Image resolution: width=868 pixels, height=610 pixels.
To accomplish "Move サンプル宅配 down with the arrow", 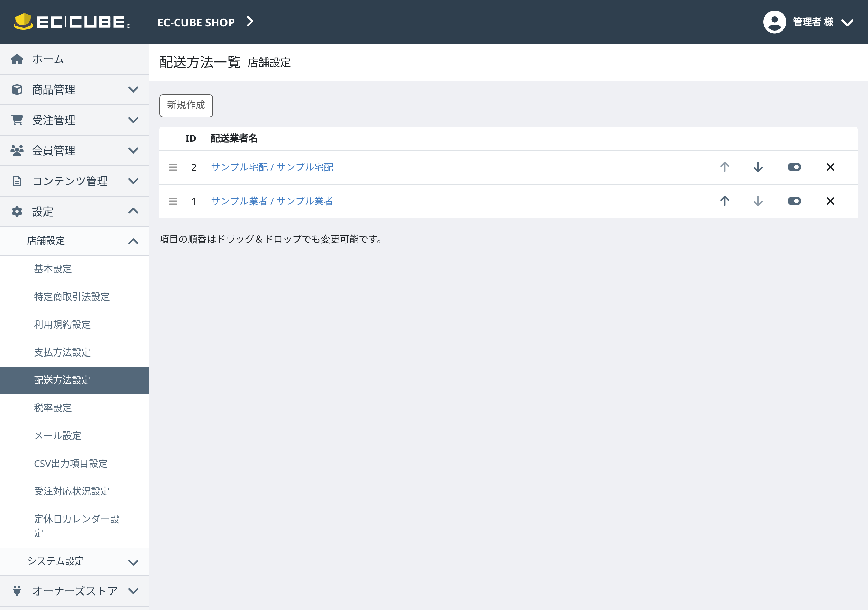I will (758, 167).
